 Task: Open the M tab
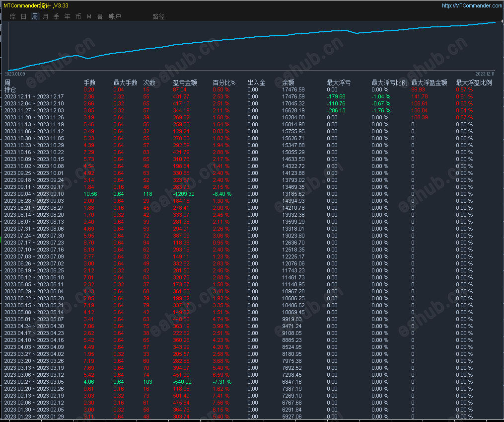(89, 16)
